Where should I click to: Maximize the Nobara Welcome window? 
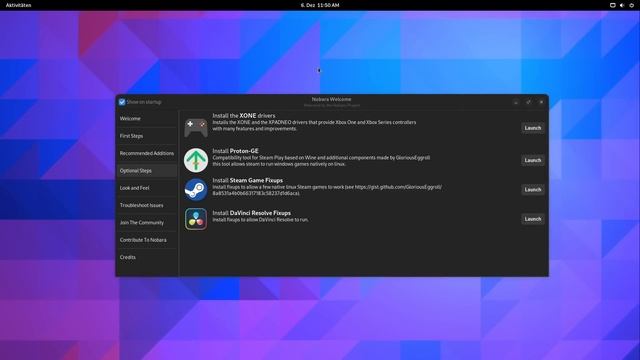tap(529, 102)
